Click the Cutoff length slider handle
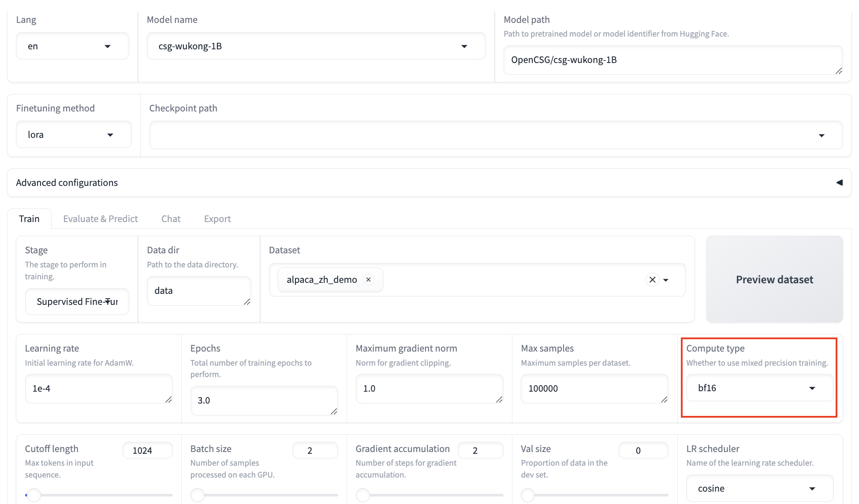 (x=34, y=495)
